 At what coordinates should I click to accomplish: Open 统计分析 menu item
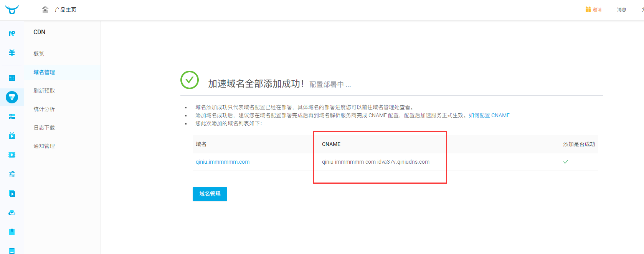click(x=44, y=109)
